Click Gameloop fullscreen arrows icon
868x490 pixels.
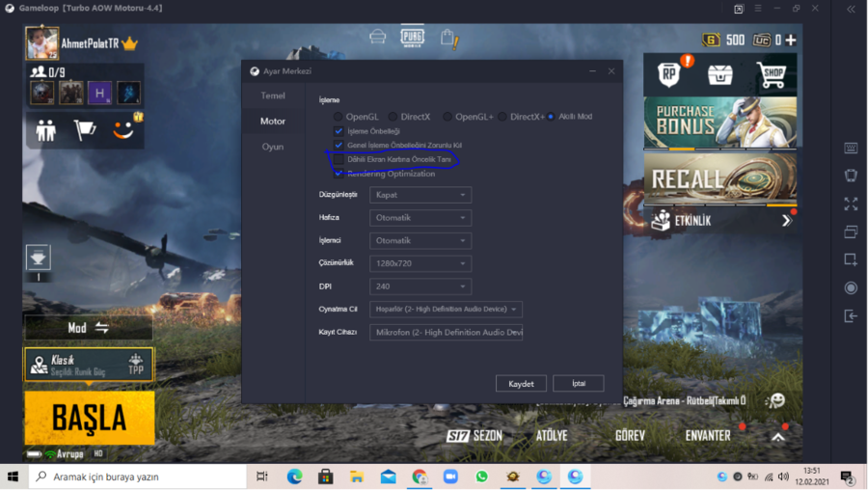[851, 204]
